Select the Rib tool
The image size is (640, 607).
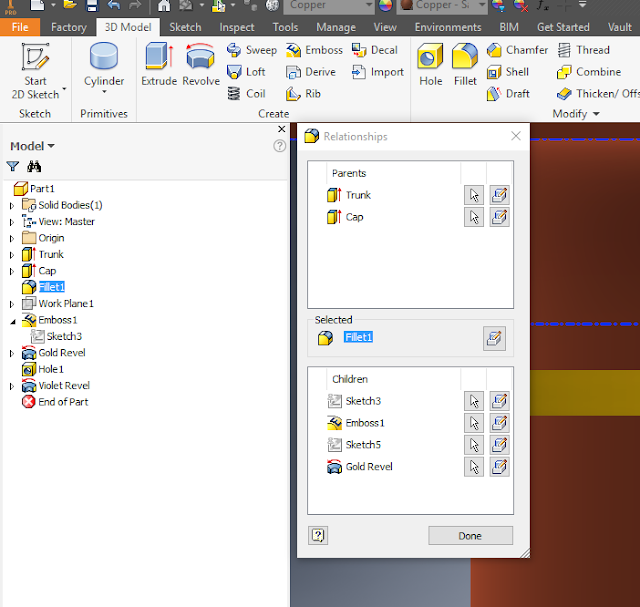(x=303, y=93)
